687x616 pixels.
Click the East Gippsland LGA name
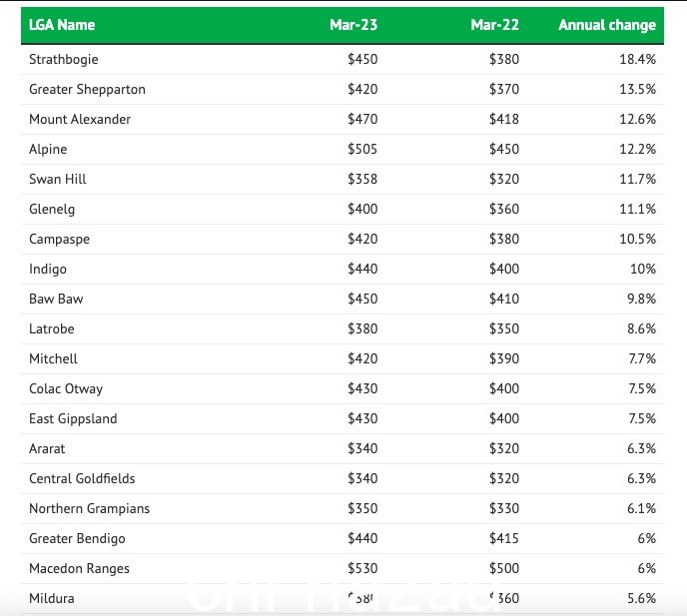pyautogui.click(x=73, y=419)
